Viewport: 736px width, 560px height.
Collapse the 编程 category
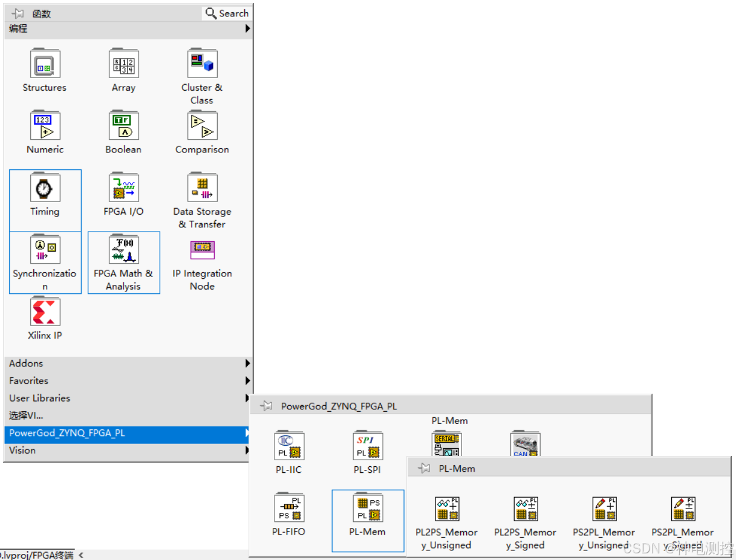(x=128, y=28)
